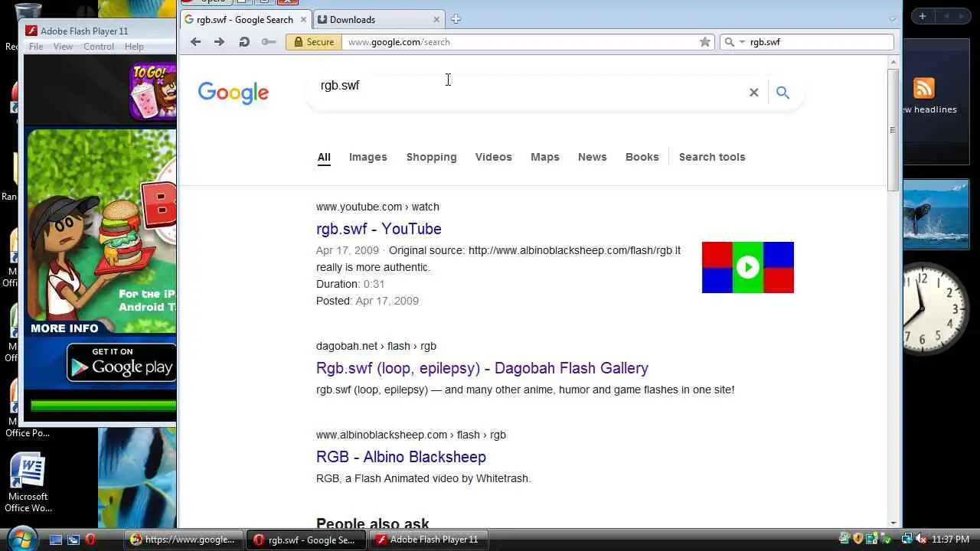The width and height of the screenshot is (980, 551).
Task: Switch to Videos results
Action: (x=493, y=157)
